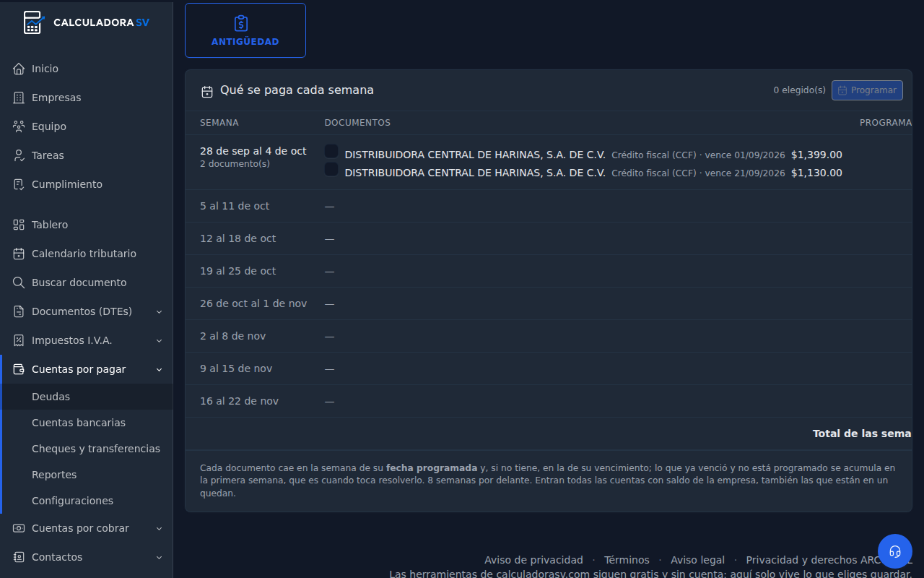Click the Calendario tributario calendar icon
924x578 pixels.
pyautogui.click(x=19, y=254)
